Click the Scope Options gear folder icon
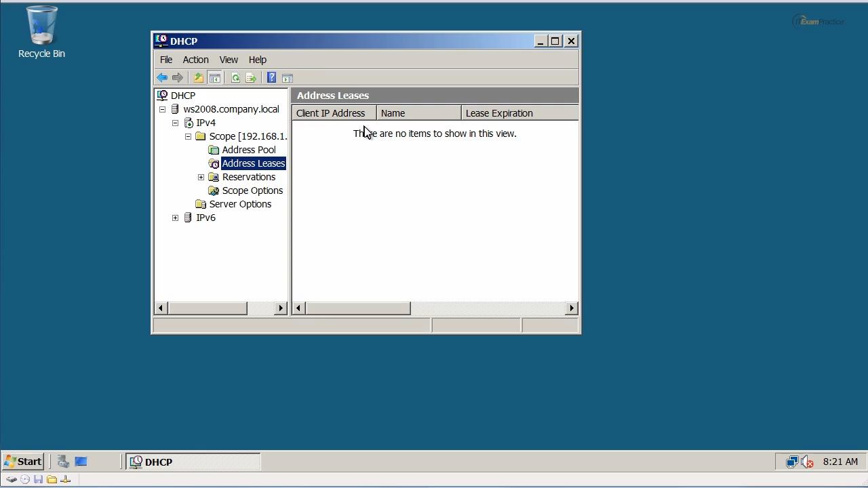868x488 pixels. [x=214, y=190]
